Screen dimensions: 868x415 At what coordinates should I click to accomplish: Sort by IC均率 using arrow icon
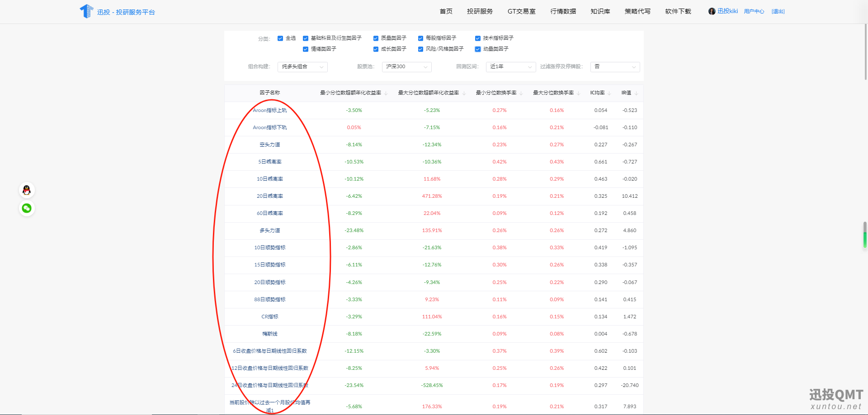click(x=609, y=93)
